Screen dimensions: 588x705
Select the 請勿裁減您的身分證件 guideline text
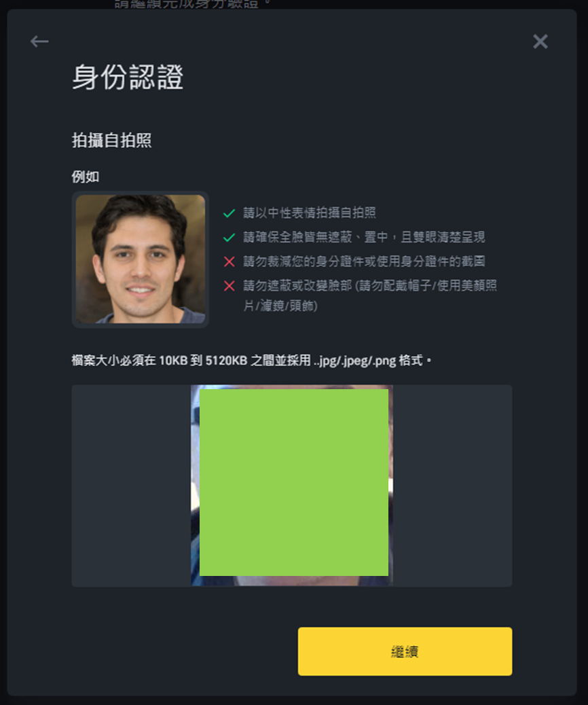[x=364, y=261]
